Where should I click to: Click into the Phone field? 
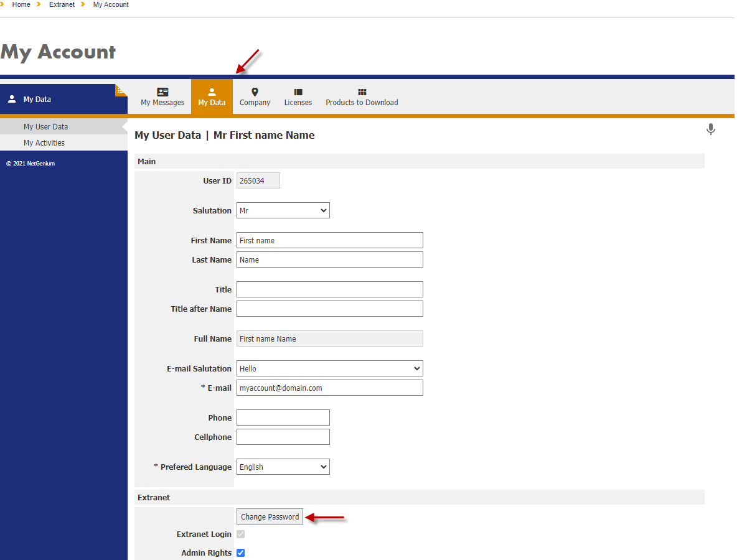pyautogui.click(x=283, y=418)
